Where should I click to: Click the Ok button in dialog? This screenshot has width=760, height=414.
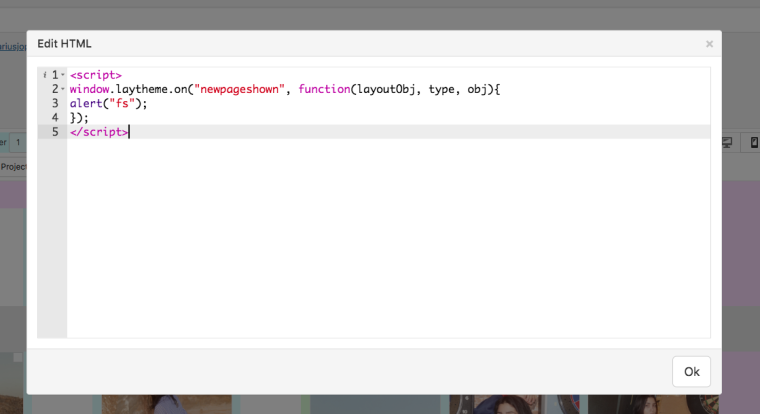pos(691,371)
